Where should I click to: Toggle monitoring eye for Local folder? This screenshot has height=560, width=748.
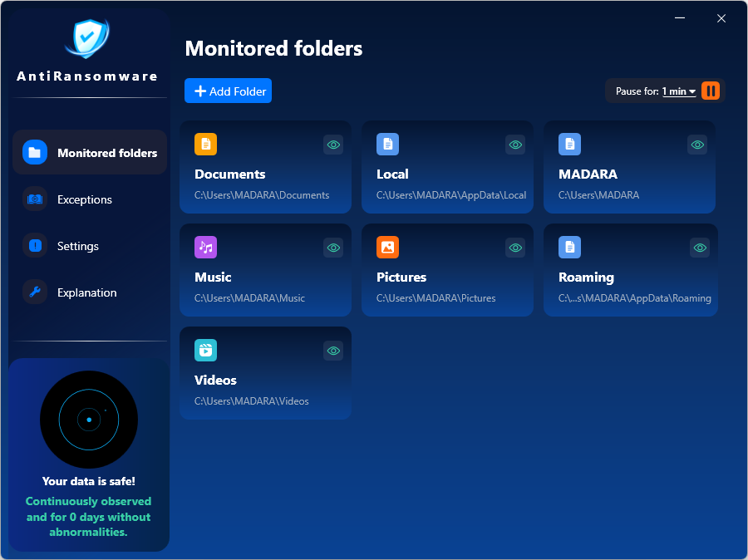[515, 145]
